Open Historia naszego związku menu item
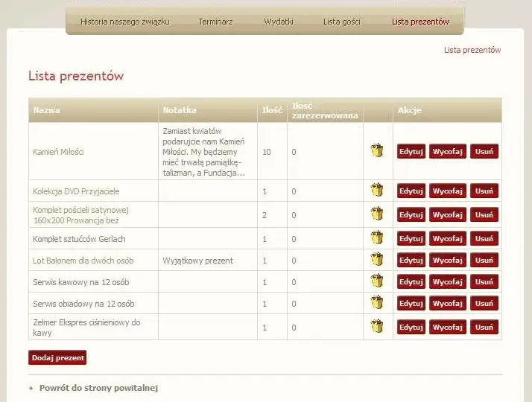 tap(125, 22)
